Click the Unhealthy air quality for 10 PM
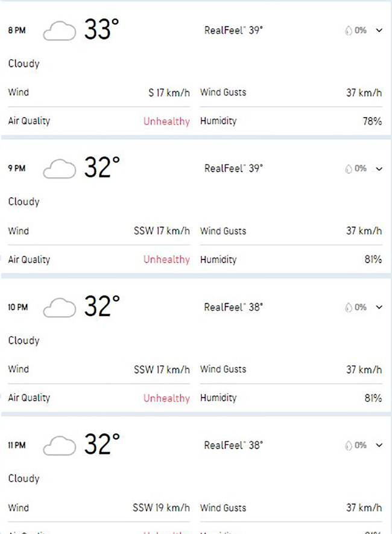Viewport: 392px width, 534px height. [166, 398]
